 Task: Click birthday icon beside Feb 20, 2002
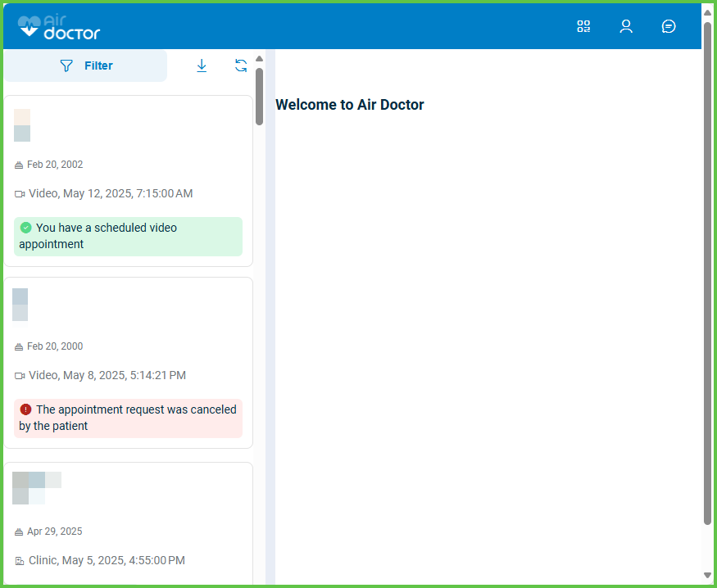coord(19,165)
